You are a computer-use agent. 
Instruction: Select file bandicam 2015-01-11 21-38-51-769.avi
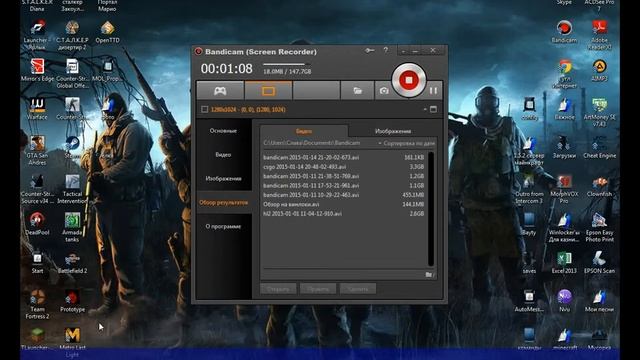click(x=344, y=176)
